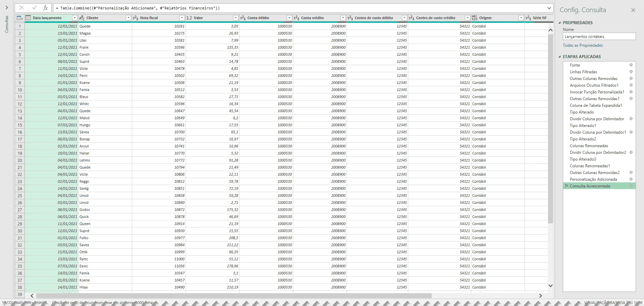Open gear of Personalização Adicionada step
This screenshot has height=306, width=644.
tap(631, 179)
